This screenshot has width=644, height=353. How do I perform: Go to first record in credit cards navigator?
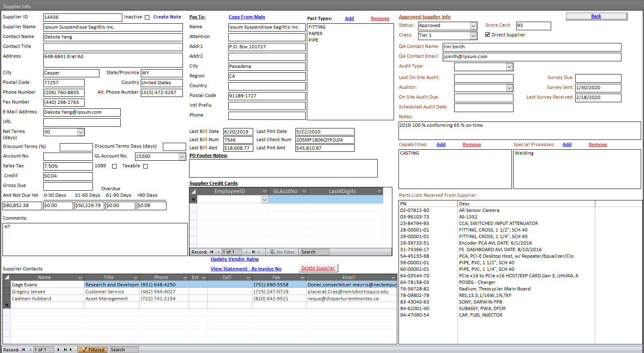pos(212,252)
